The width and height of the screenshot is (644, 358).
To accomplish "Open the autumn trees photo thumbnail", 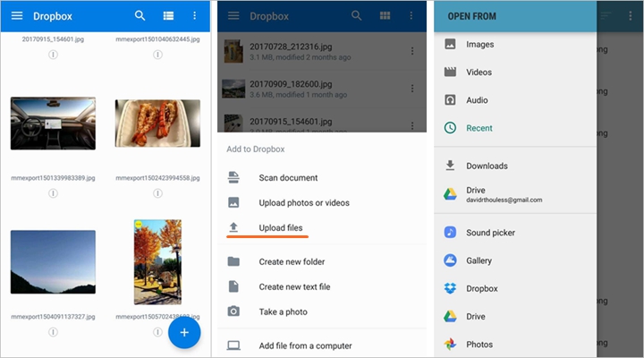I will 157,262.
